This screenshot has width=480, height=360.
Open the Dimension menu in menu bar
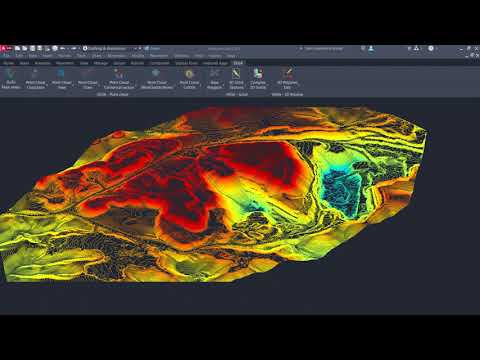pyautogui.click(x=117, y=56)
